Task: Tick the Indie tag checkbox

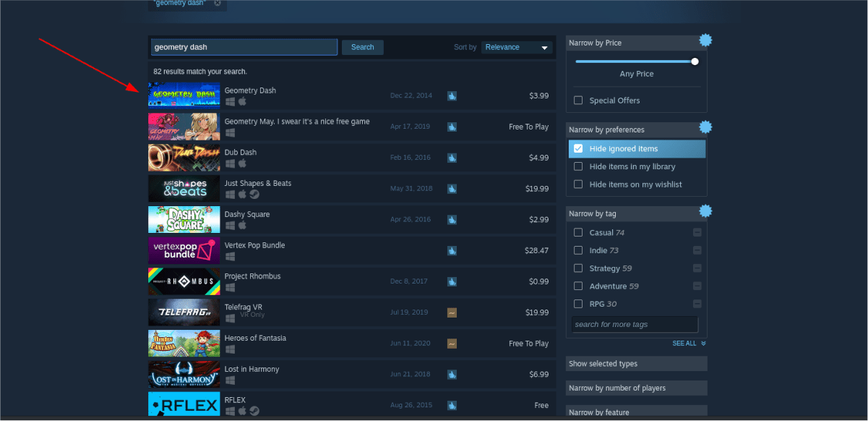Action: [x=578, y=250]
